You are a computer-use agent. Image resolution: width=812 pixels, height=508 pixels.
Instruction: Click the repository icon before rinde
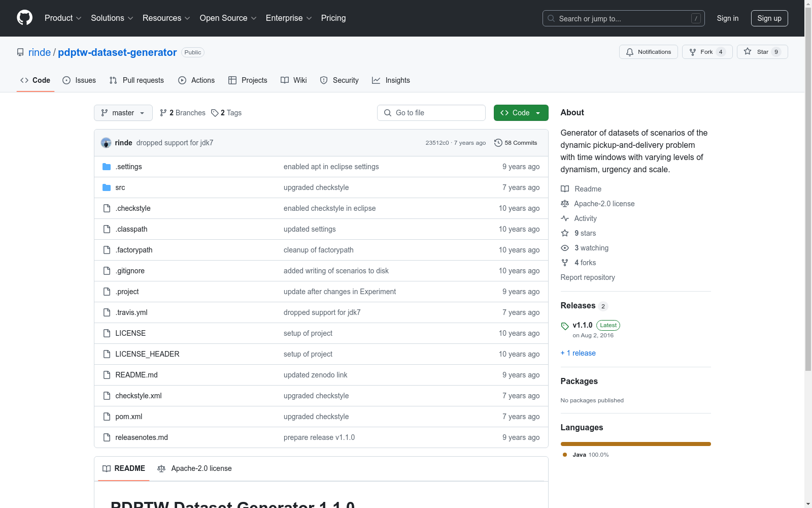pos(20,52)
